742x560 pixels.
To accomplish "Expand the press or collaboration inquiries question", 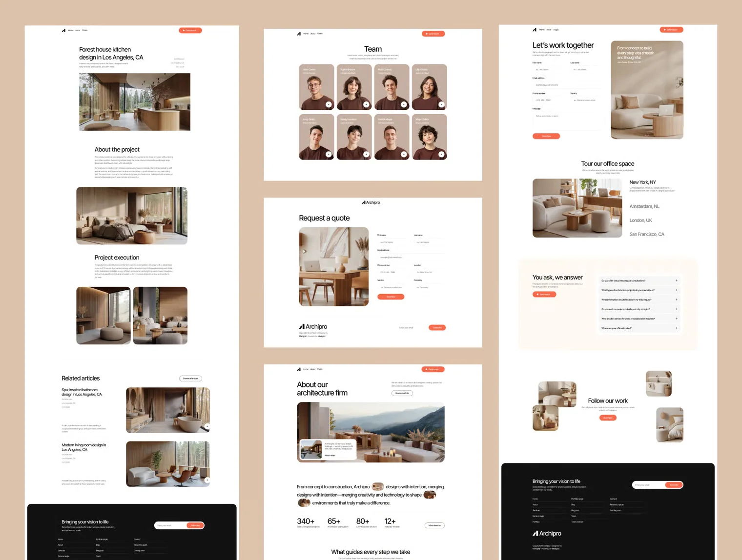I will click(639, 319).
